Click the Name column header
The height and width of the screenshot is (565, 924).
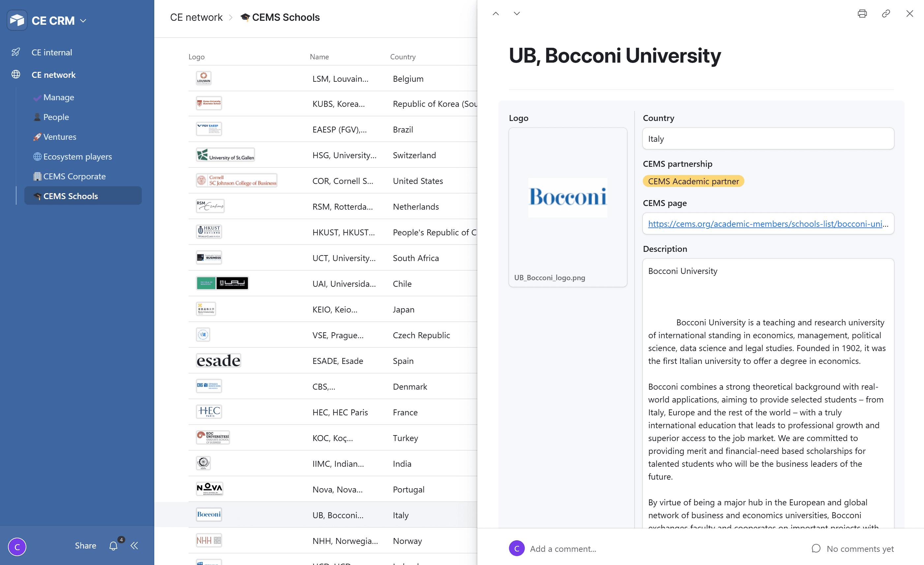click(x=319, y=57)
